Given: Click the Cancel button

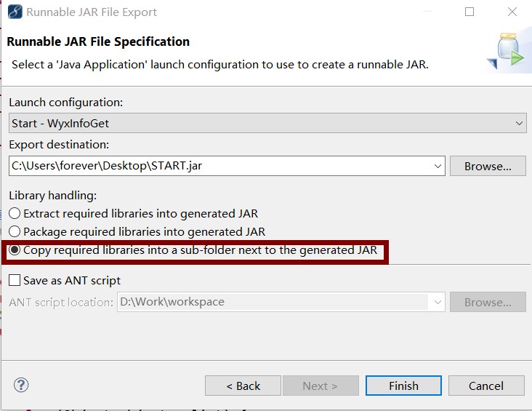Looking at the screenshot, I should pos(486,386).
